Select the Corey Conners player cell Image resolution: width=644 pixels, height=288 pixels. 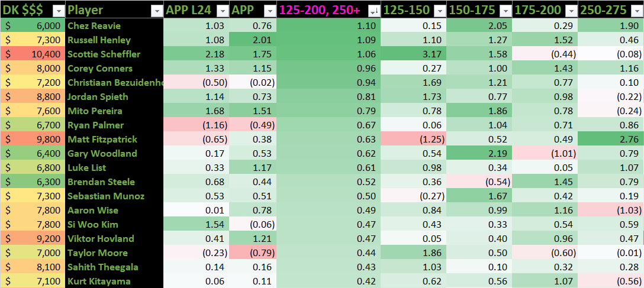coord(114,69)
